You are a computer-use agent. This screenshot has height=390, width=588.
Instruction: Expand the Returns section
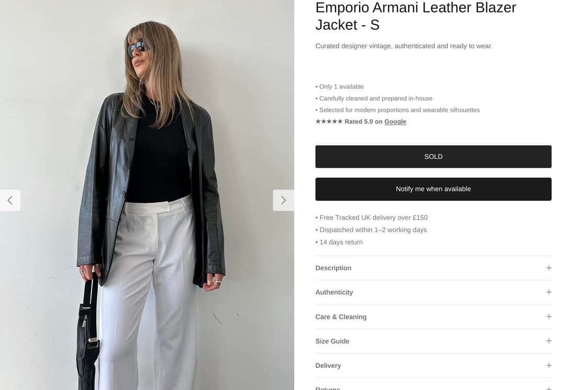(328, 389)
